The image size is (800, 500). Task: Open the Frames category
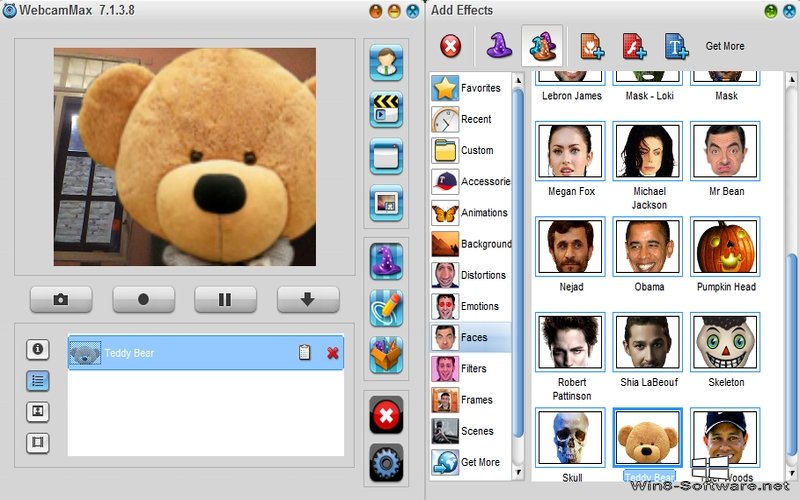coord(470,399)
